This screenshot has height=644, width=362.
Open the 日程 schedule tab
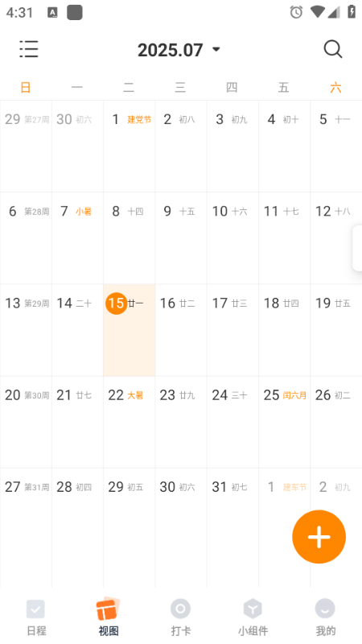click(x=36, y=617)
